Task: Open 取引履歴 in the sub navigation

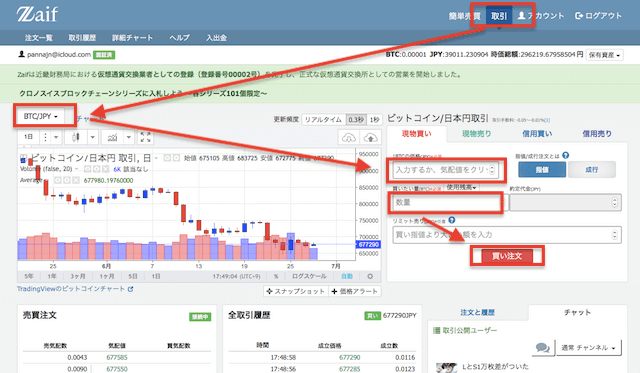Action: pyautogui.click(x=82, y=38)
